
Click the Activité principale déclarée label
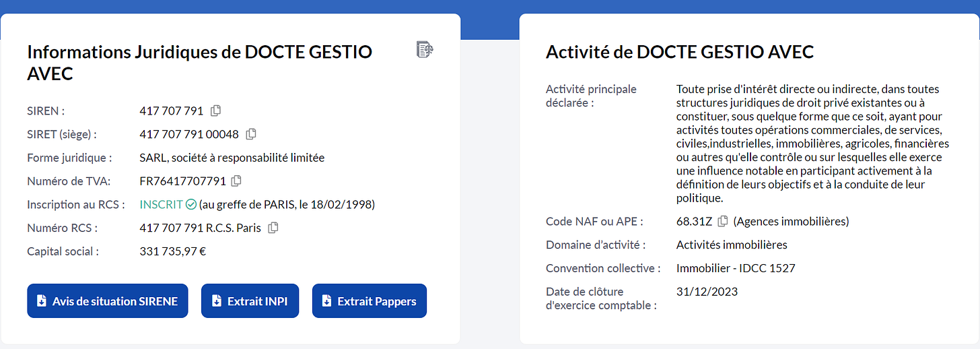[591, 96]
